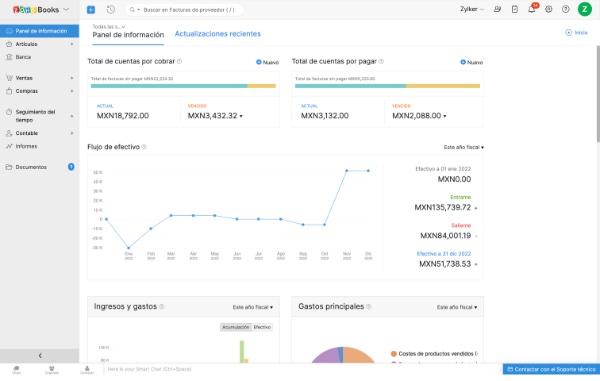Click the Zoho Books logo
600x381 pixels.
(36, 10)
